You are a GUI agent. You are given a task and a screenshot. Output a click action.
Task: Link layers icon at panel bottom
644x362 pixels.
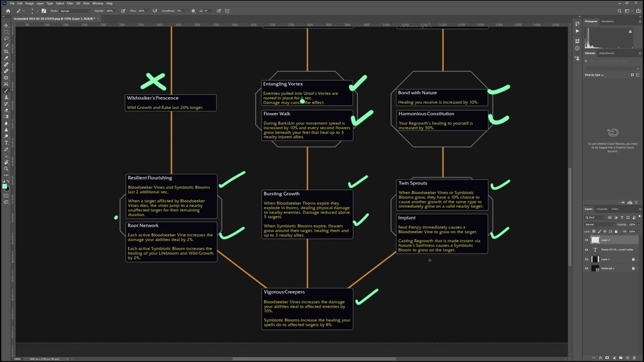click(594, 357)
